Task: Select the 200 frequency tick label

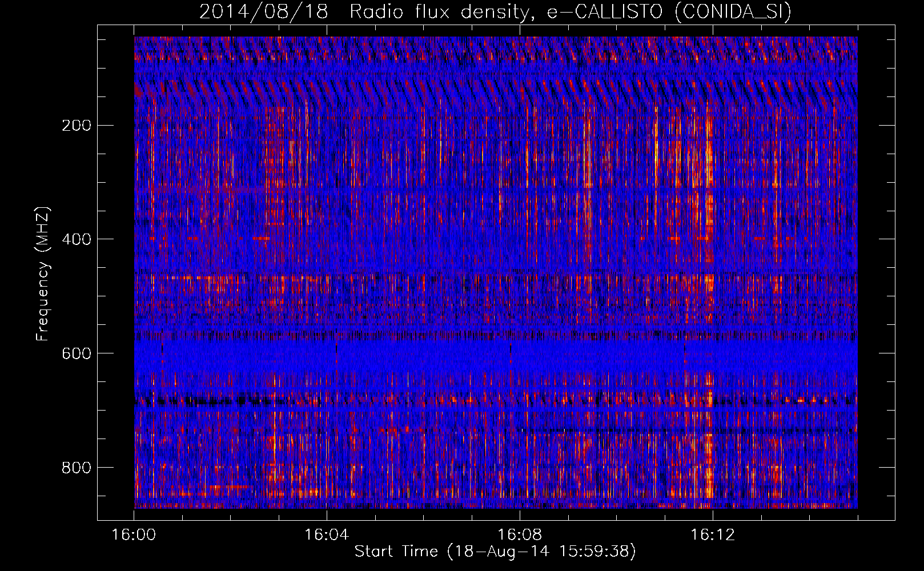Action: 77,126
